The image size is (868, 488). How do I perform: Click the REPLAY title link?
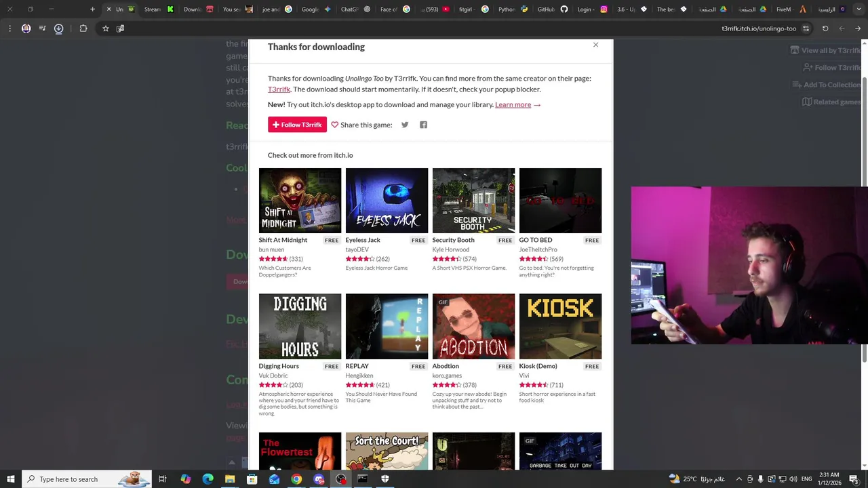tap(357, 366)
